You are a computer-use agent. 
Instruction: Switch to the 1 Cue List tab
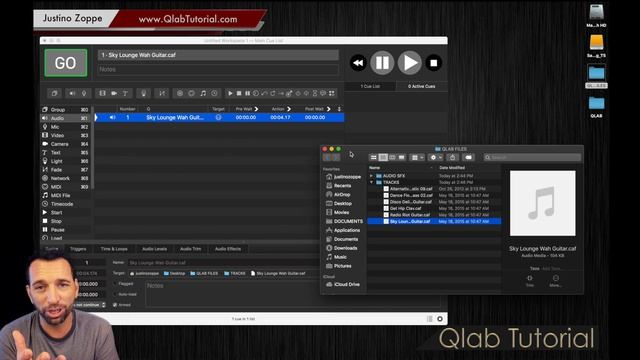(370, 86)
